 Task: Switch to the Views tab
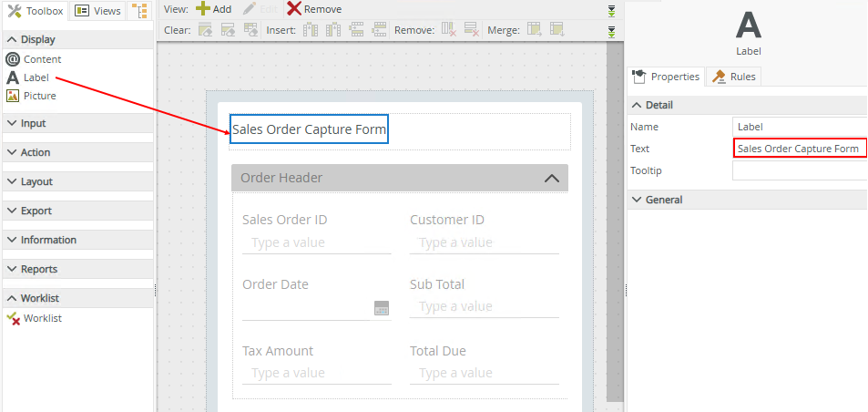[97, 11]
